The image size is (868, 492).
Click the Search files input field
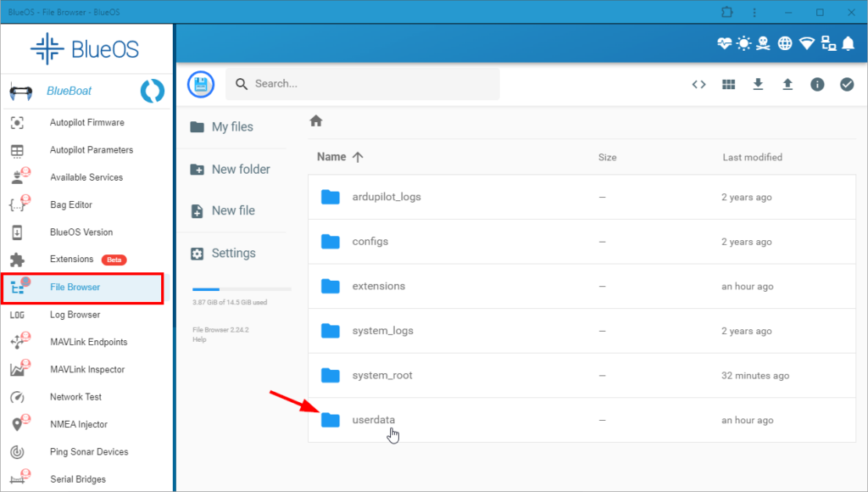362,84
